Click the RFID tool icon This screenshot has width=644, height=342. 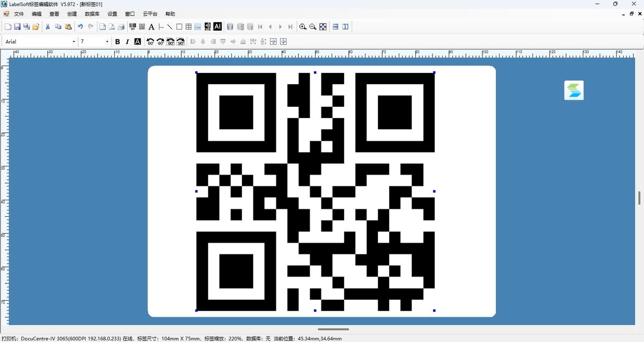coord(207,27)
